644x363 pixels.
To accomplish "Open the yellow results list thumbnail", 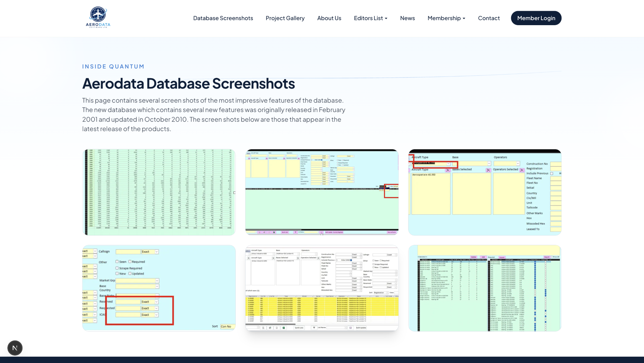I will click(x=322, y=288).
